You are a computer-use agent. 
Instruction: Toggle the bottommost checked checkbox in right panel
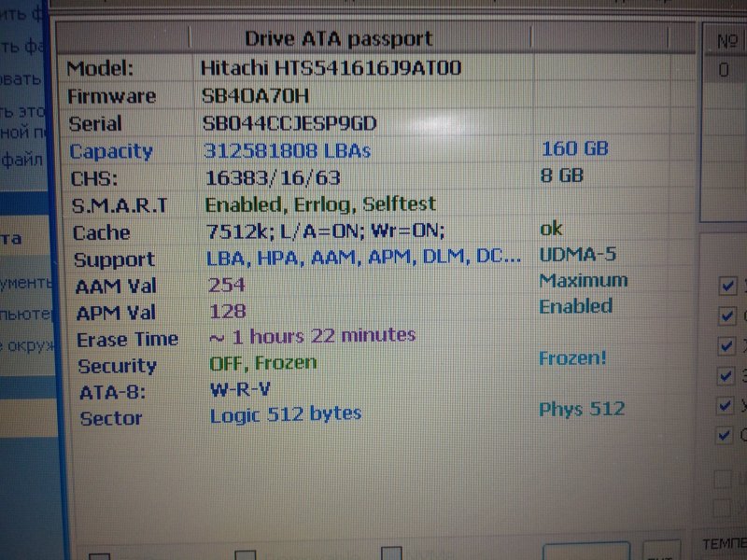tap(726, 435)
